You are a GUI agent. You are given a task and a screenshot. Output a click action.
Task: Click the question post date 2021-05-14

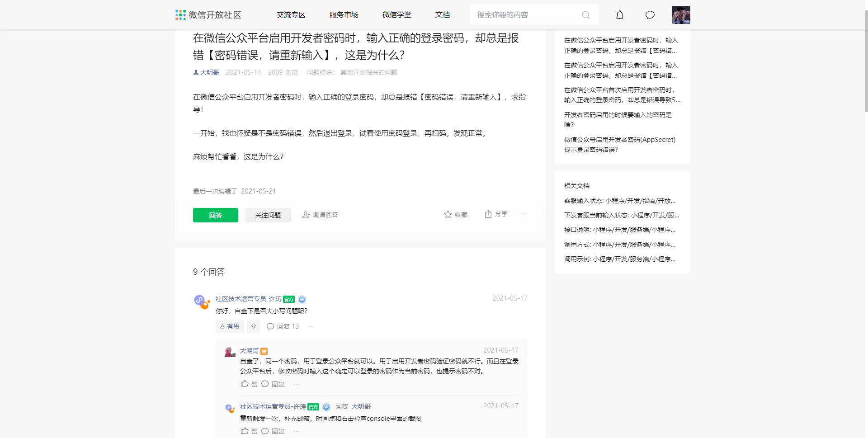[244, 72]
